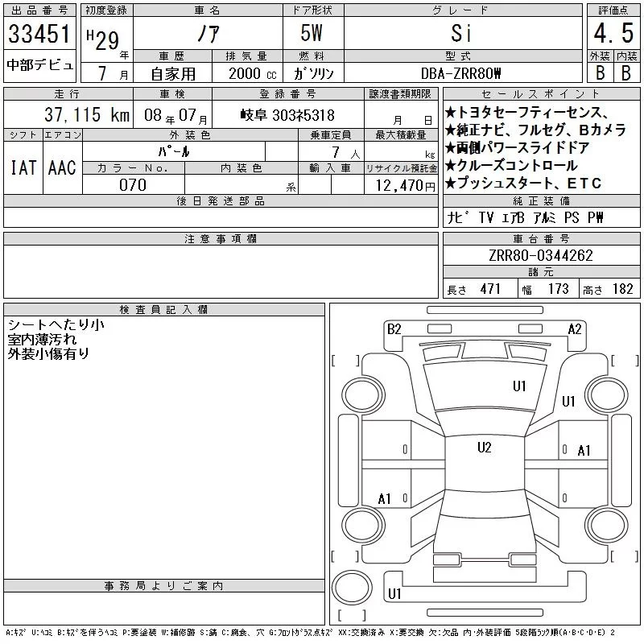This screenshot has height=644, width=644.
Task: Click the recycle deposit 12,470円
Action: pos(405,186)
